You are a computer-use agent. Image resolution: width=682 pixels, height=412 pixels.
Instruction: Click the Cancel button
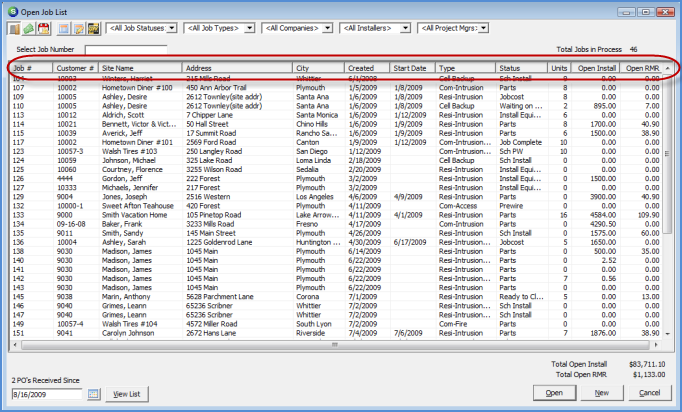tap(649, 393)
